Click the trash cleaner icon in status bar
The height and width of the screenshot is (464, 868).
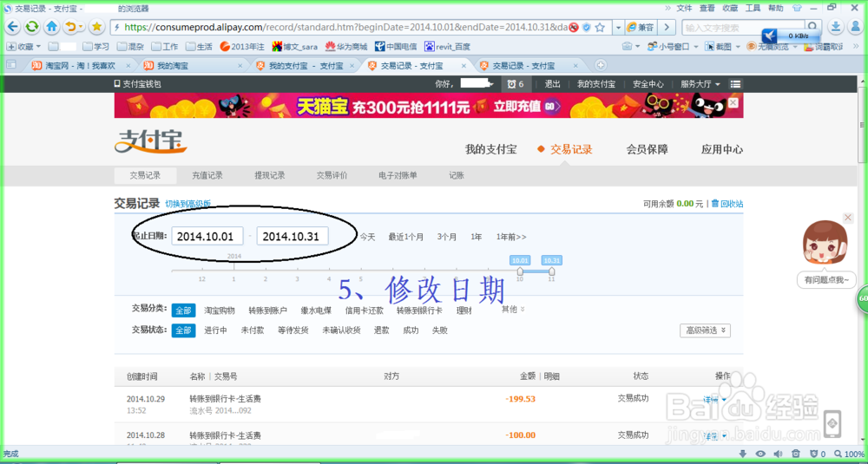click(x=795, y=454)
